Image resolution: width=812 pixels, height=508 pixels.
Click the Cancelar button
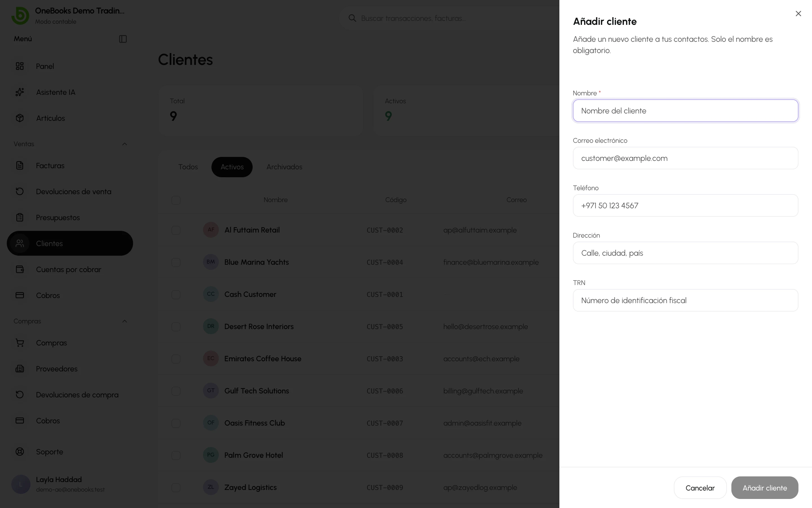[x=700, y=488]
